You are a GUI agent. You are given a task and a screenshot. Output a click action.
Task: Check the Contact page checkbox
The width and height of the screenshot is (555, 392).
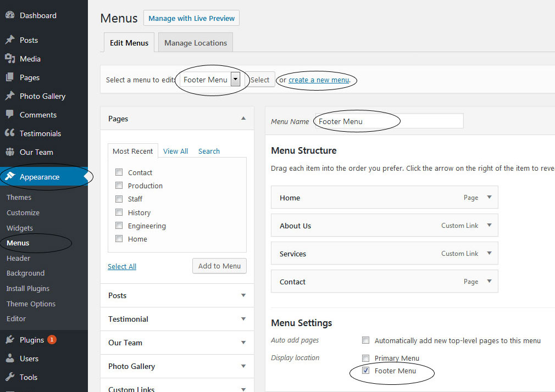coord(119,172)
